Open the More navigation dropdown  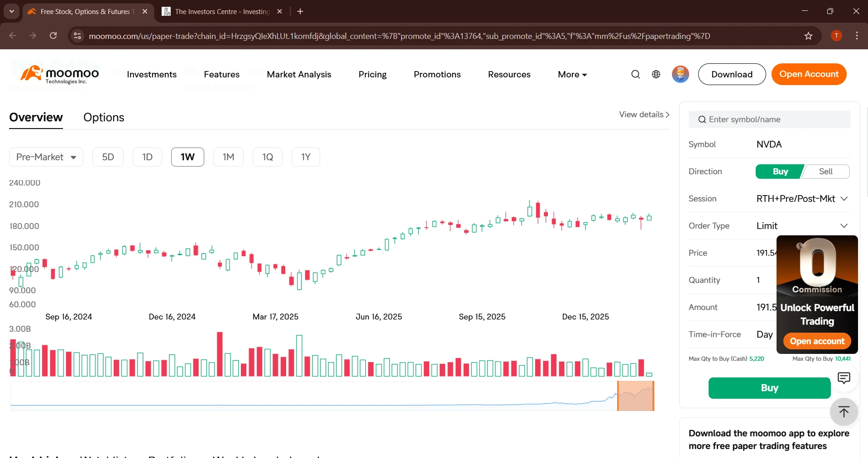coord(572,74)
